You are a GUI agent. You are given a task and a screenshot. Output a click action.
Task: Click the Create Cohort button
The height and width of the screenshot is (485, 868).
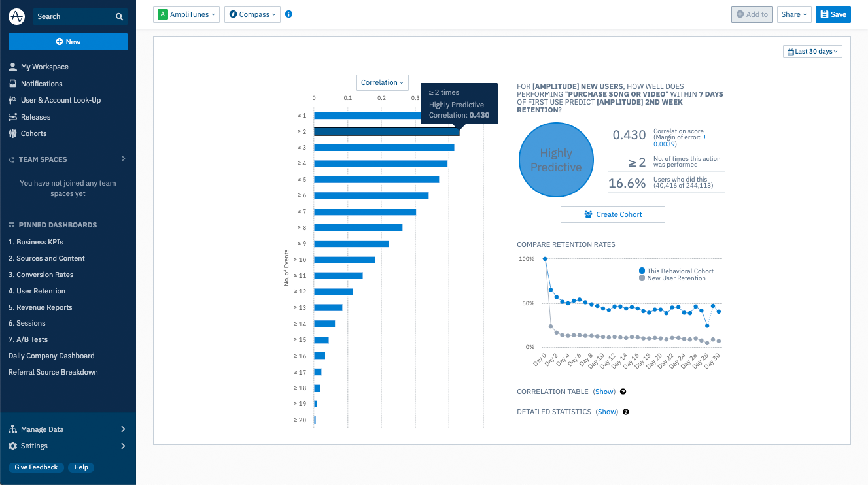pos(613,214)
